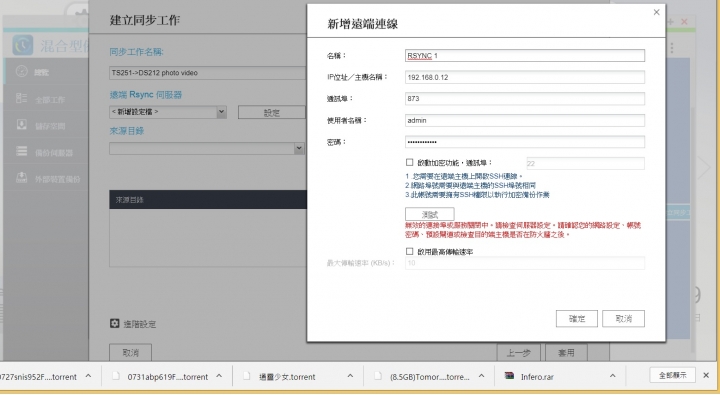Screen dimensions: 720x395
Task: Open the 來源目錄 source folder dropdown
Action: [207, 148]
